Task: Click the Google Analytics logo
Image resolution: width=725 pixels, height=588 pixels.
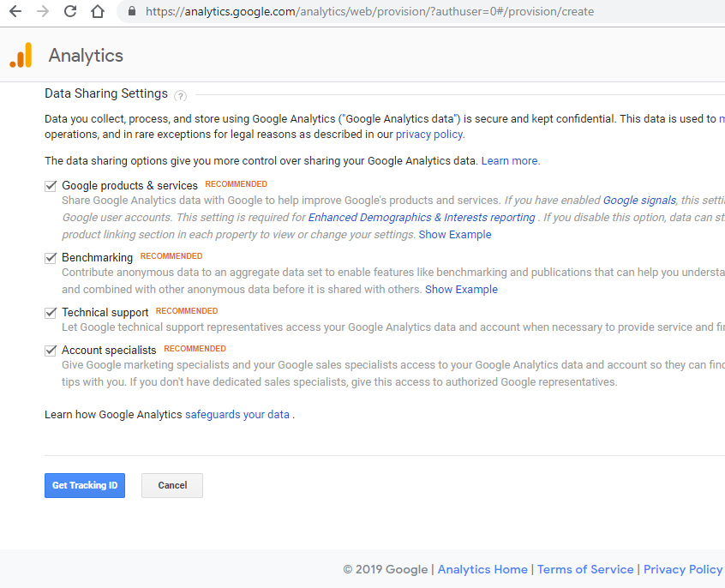Action: tap(21, 55)
